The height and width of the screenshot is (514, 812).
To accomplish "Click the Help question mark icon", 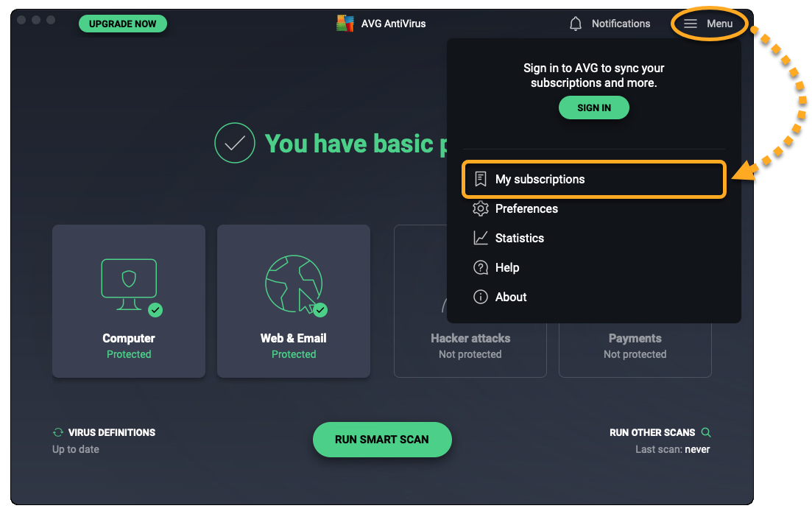I will click(481, 267).
